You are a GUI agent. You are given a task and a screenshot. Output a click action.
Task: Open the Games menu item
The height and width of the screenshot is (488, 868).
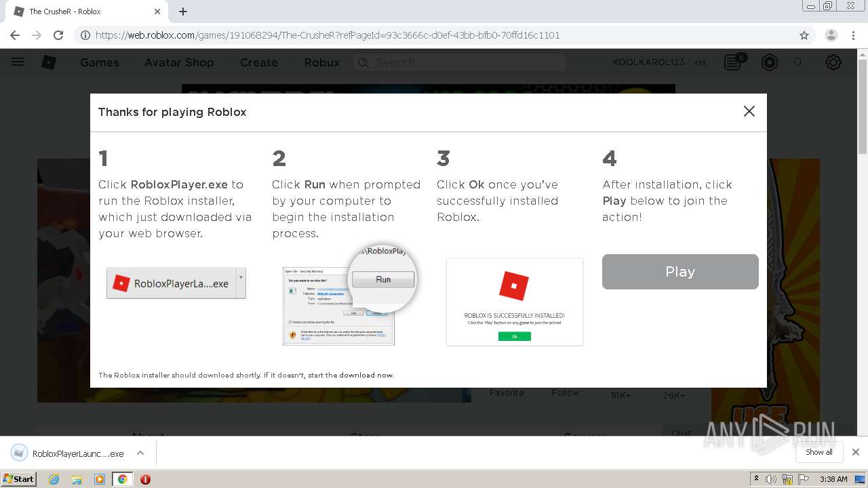[99, 62]
